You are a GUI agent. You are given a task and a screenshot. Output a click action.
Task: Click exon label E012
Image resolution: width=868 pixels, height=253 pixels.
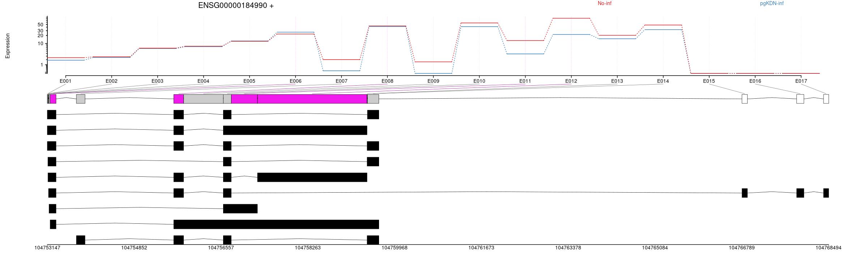[571, 81]
